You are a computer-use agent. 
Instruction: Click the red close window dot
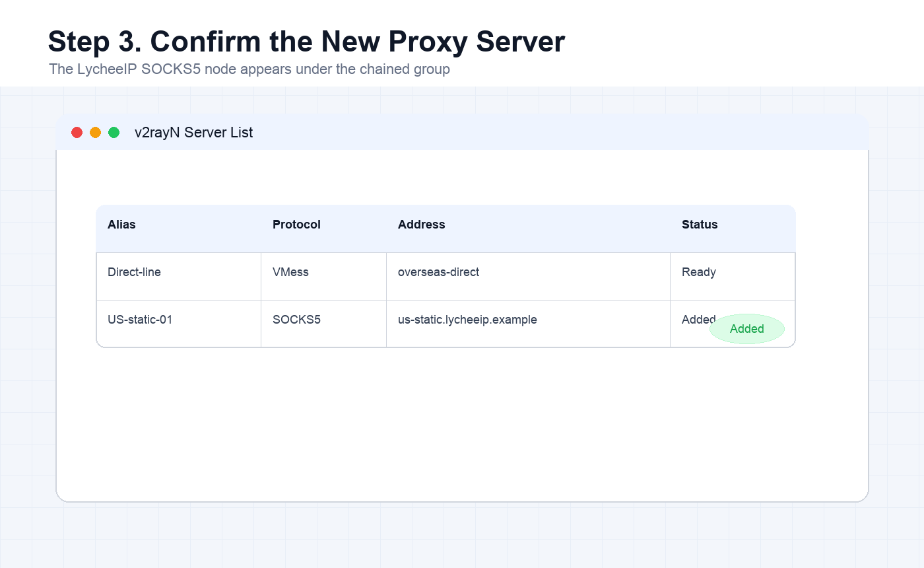tap(77, 132)
